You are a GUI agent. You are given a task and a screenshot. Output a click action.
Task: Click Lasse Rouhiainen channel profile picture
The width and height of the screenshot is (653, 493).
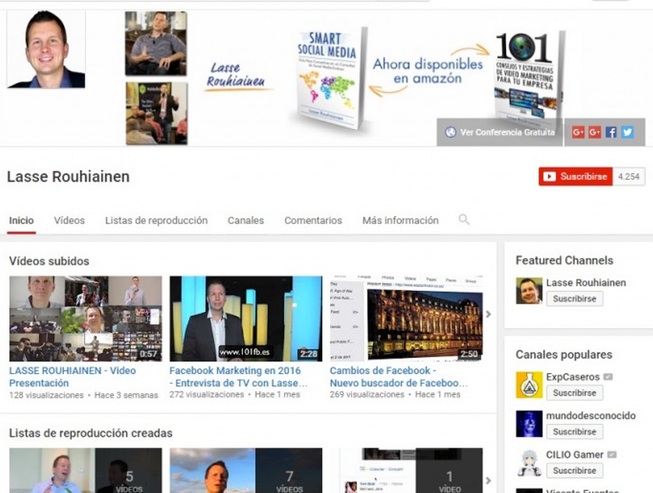click(46, 49)
